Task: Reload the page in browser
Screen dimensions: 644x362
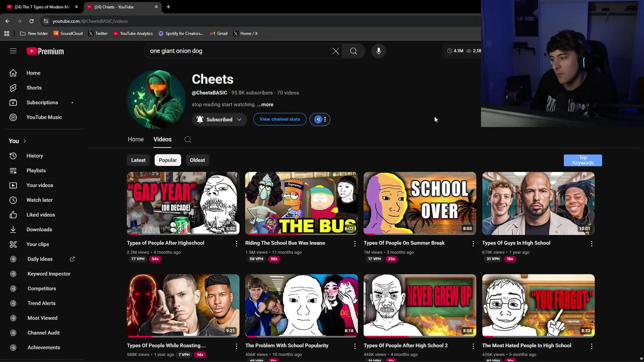Action: (31, 21)
